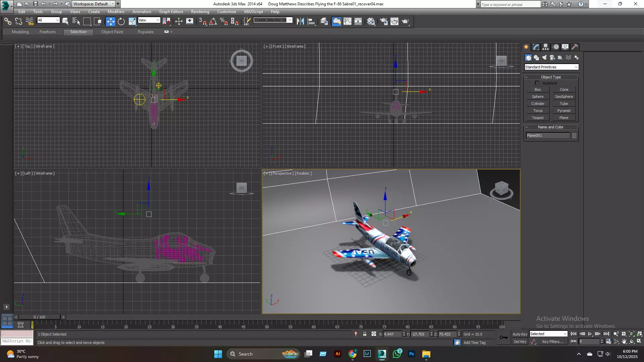This screenshot has width=644, height=362.
Task: Open key mode Selected dropdown
Action: pos(548,334)
